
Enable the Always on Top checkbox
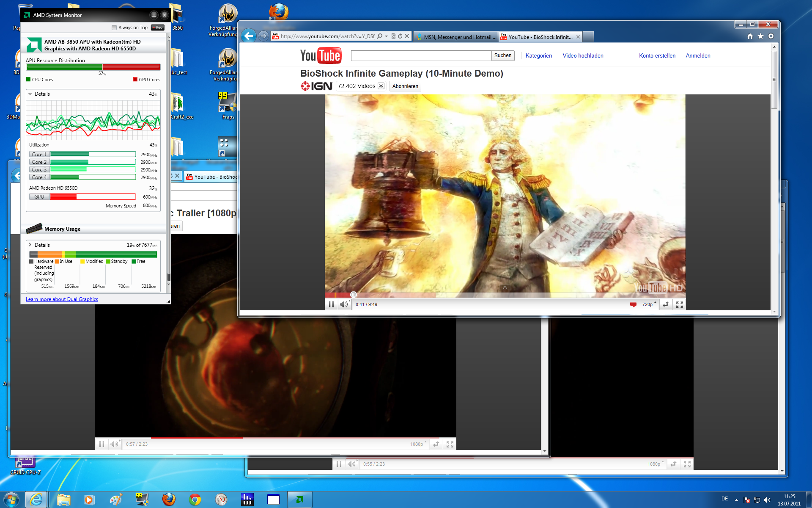click(114, 28)
